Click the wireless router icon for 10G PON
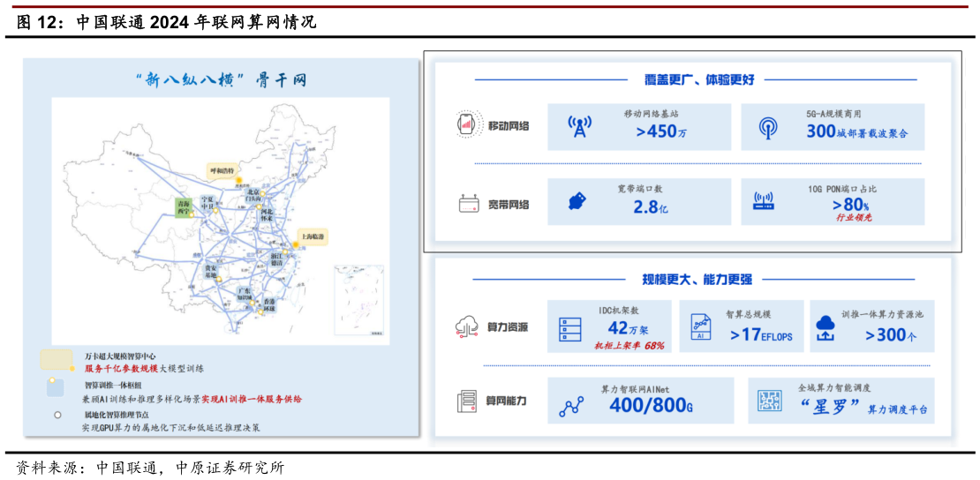This screenshot has height=480, width=980. (764, 202)
